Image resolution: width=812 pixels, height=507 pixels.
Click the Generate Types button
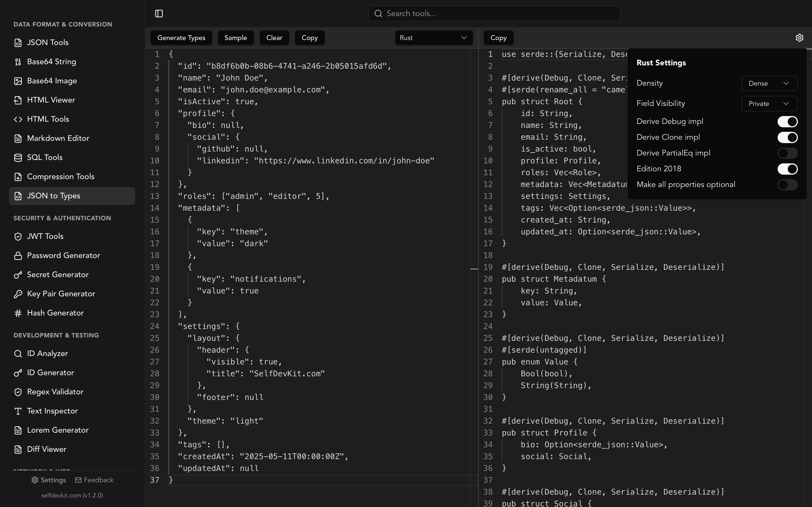tap(181, 37)
